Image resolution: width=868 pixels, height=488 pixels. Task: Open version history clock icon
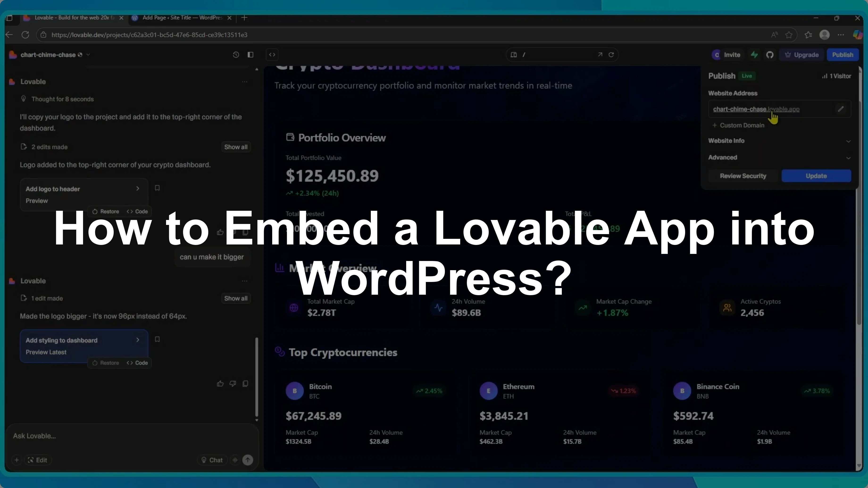[236, 54]
